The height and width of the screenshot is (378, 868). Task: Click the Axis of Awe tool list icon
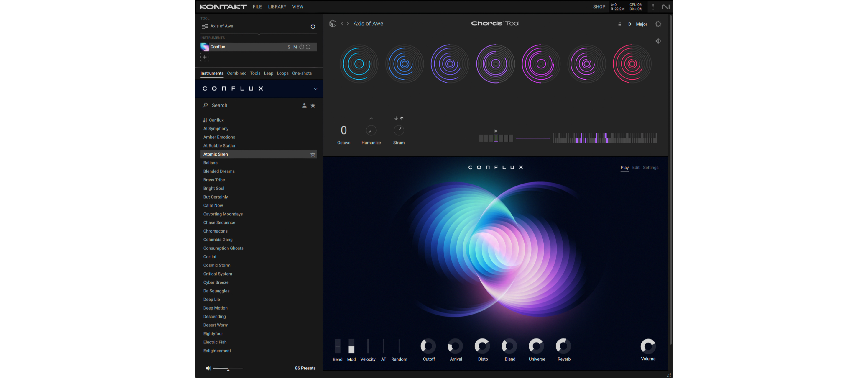pyautogui.click(x=204, y=26)
